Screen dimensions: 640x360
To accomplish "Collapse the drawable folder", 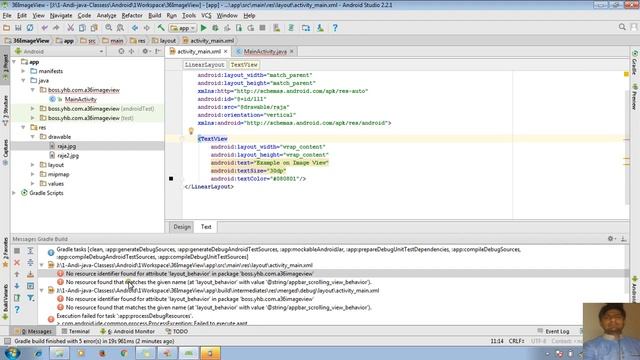I will [x=33, y=137].
